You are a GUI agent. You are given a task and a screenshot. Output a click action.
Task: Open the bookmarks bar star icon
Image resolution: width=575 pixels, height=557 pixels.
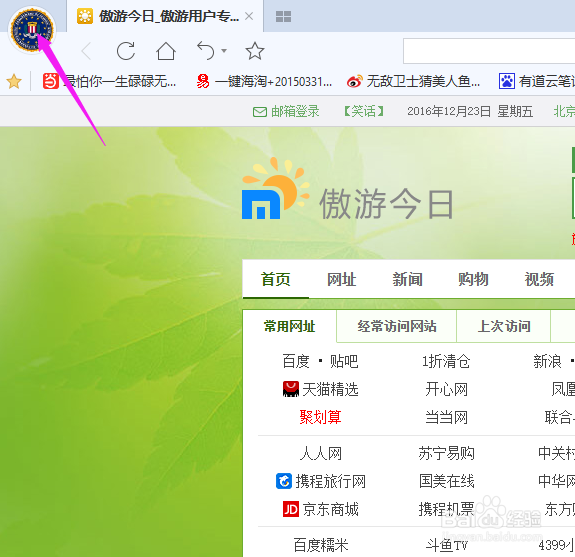(x=14, y=81)
